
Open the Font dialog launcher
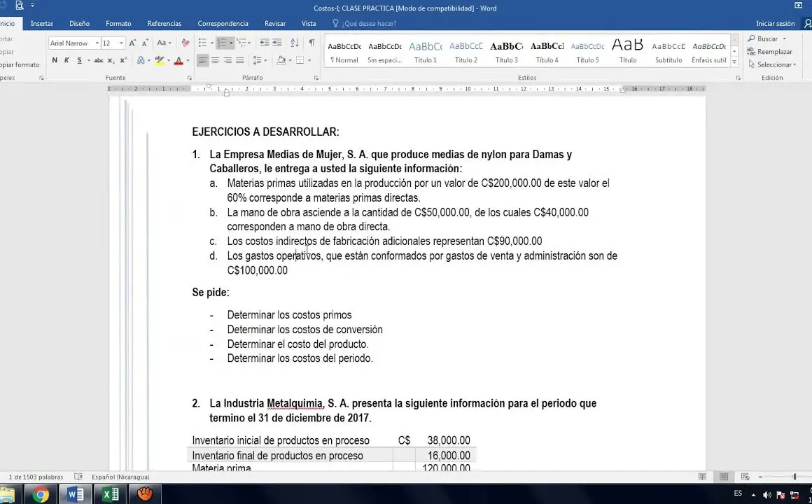point(190,78)
